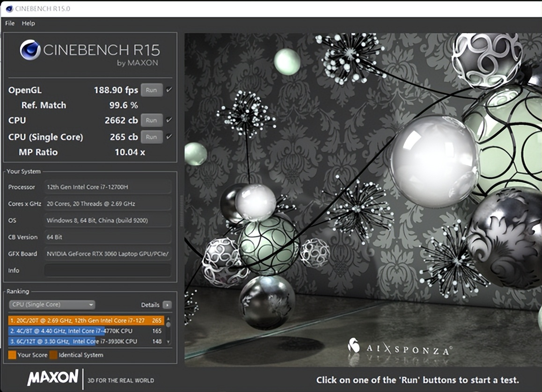Click the Cinebench icon in the title bar
The height and width of the screenshot is (392, 542).
(9, 8)
